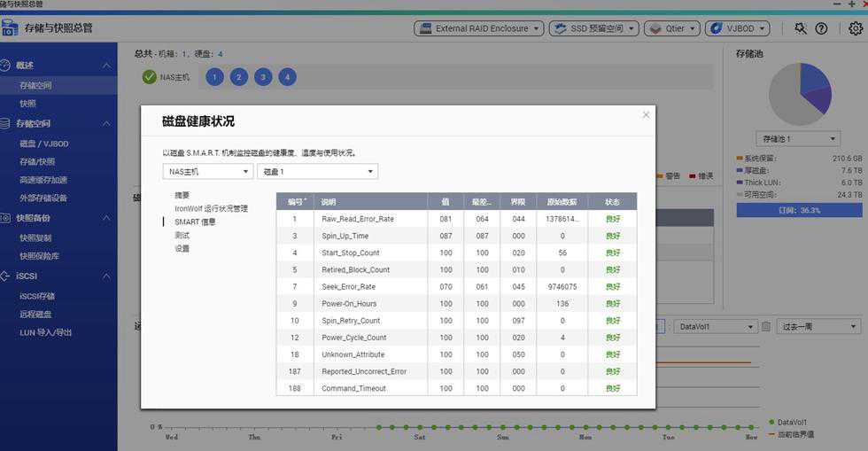Click the wrench tools icon in toolbar

(801, 28)
